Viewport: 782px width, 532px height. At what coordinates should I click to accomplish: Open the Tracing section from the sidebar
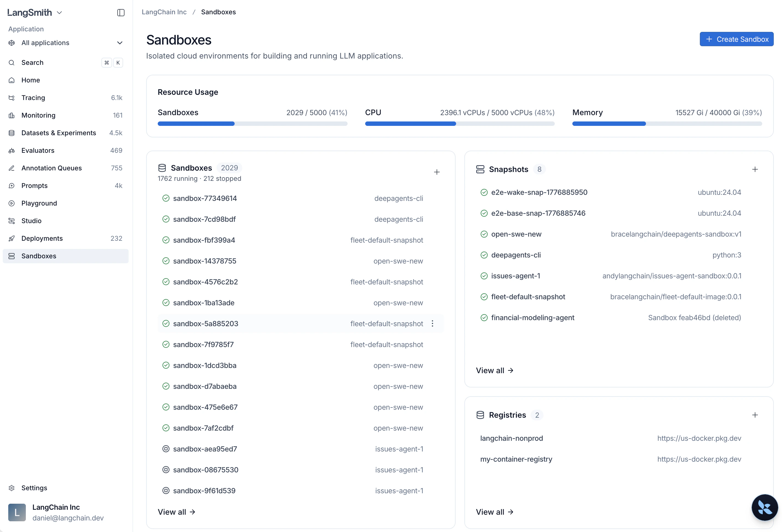pos(33,98)
